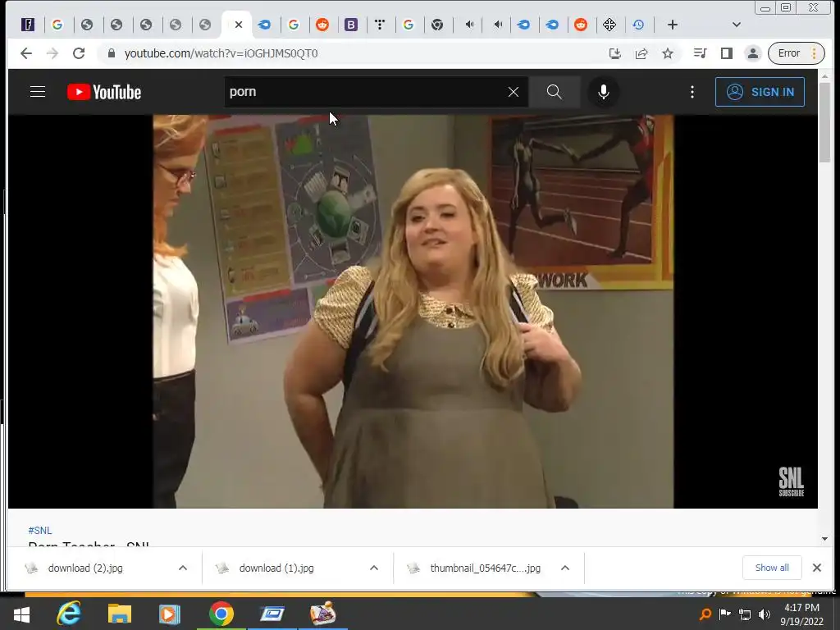This screenshot has height=630, width=840.
Task: Launch Internet Explorer from taskbar
Action: [69, 614]
